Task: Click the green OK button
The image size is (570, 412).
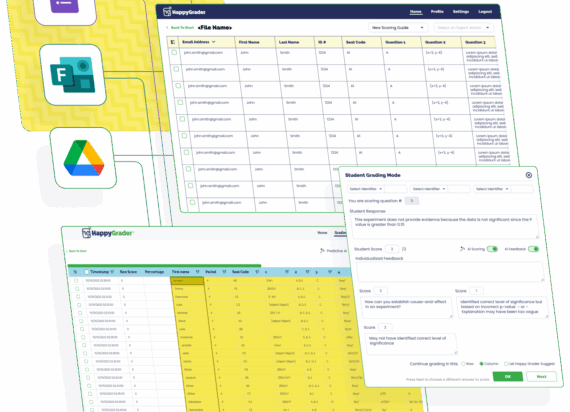Action: [x=508, y=376]
